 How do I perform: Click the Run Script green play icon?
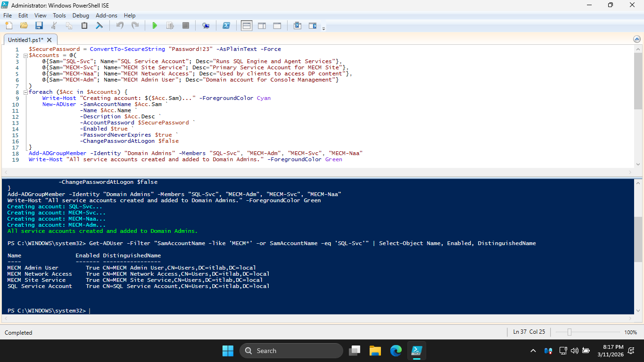(x=155, y=25)
